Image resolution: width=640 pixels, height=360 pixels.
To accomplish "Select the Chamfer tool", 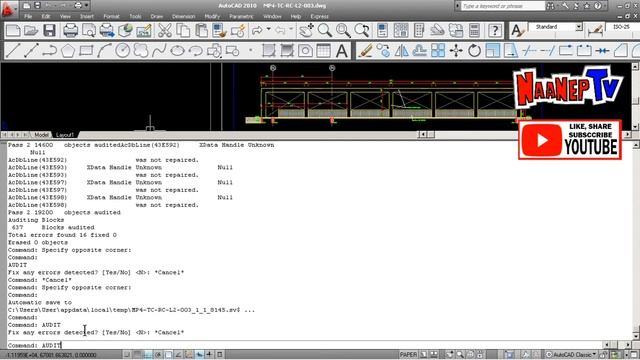I will point(621,51).
